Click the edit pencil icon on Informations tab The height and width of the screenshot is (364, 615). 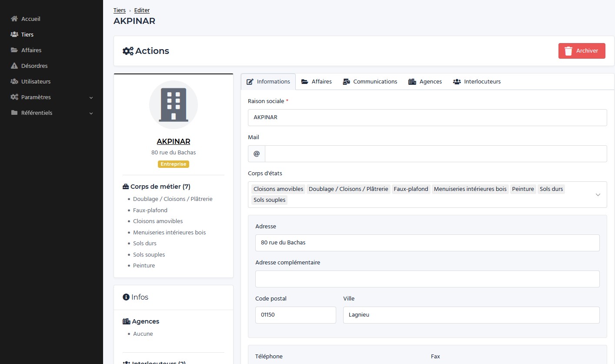[x=250, y=82]
